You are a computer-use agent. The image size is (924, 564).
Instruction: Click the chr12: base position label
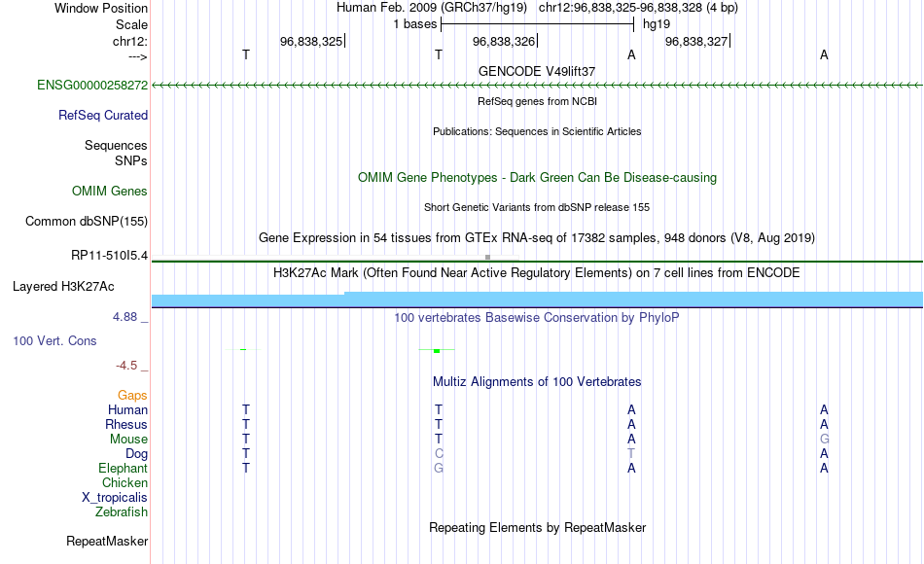tap(130, 41)
